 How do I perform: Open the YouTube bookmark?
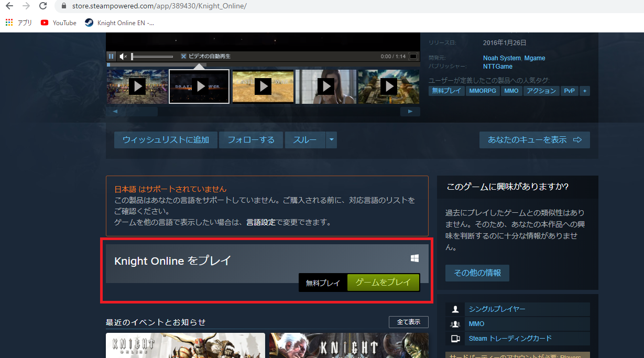tap(58, 23)
